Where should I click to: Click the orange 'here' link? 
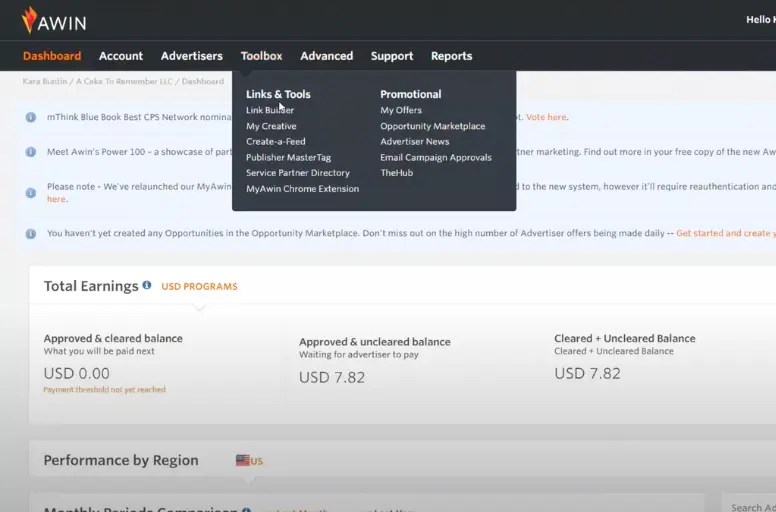click(x=56, y=199)
